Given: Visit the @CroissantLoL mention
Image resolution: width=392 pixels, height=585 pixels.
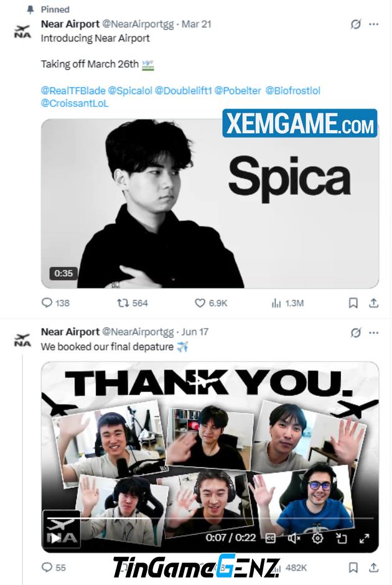Looking at the screenshot, I should (x=75, y=103).
